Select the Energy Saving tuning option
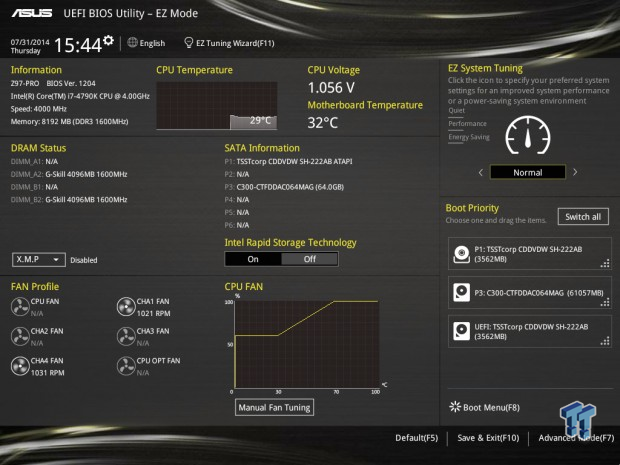 tap(469, 137)
